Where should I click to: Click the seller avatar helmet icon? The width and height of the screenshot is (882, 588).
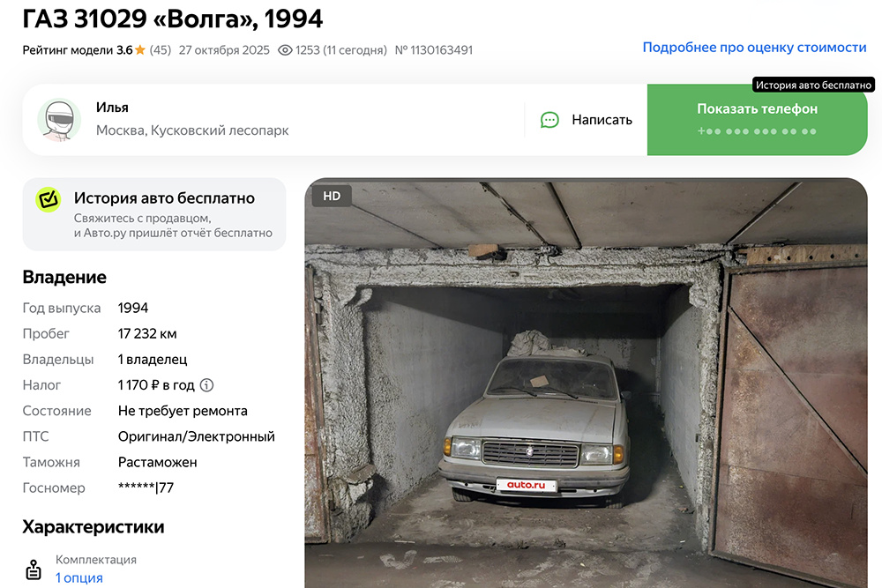pyautogui.click(x=59, y=120)
